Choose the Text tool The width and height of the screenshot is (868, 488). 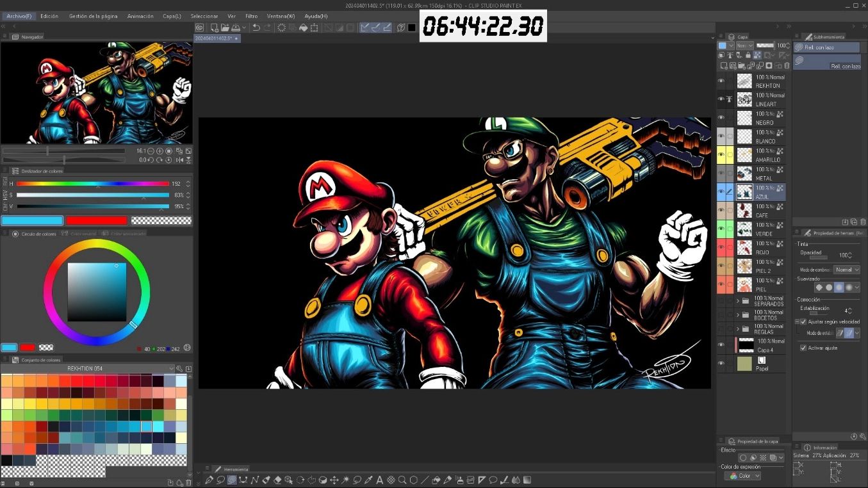tap(379, 480)
